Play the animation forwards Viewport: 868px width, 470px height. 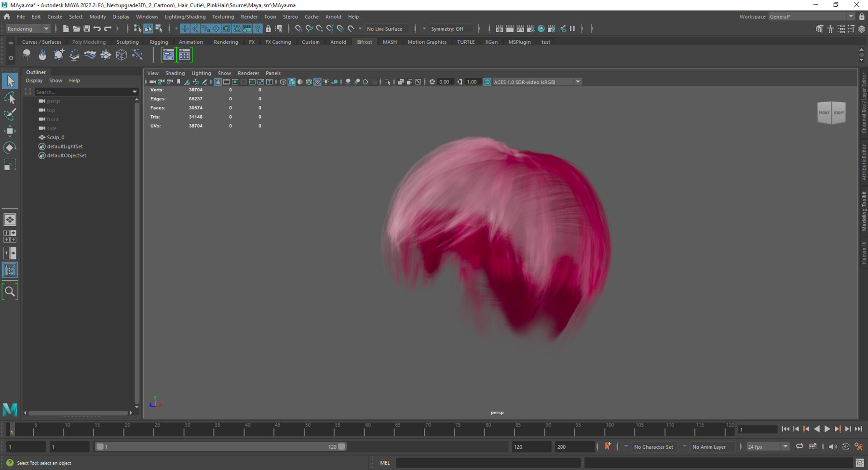point(827,429)
